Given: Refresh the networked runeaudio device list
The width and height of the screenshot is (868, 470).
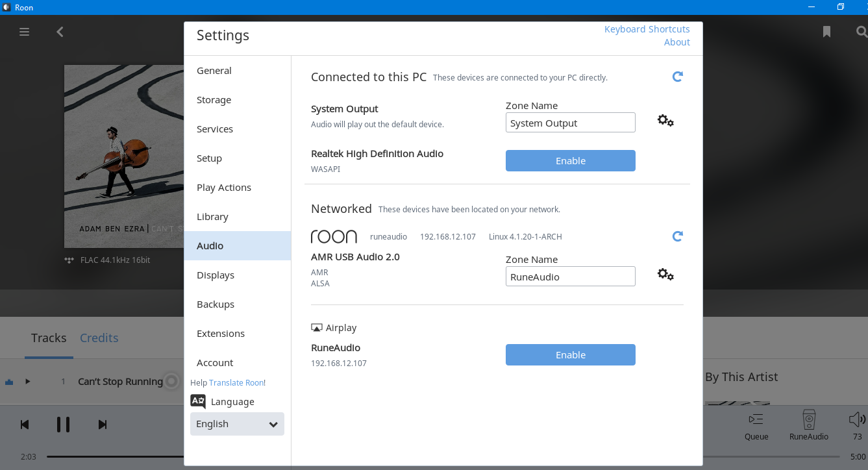Looking at the screenshot, I should pyautogui.click(x=677, y=236).
